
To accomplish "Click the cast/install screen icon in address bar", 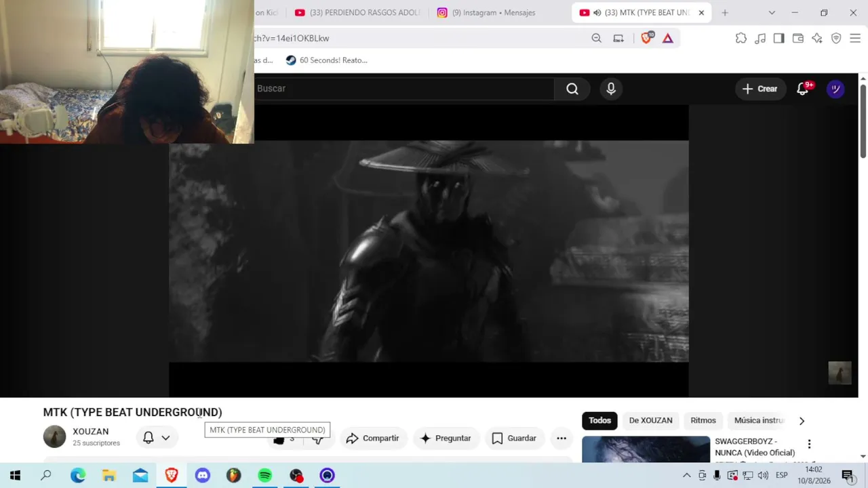I will [618, 39].
